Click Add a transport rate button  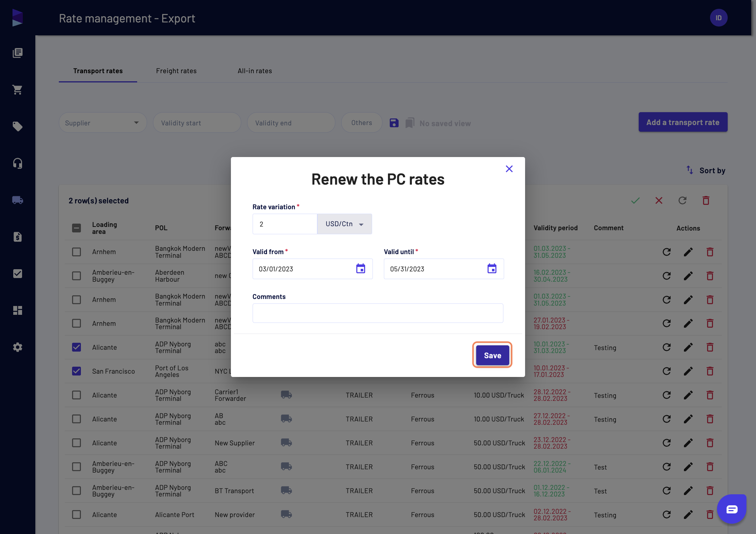pyautogui.click(x=683, y=122)
